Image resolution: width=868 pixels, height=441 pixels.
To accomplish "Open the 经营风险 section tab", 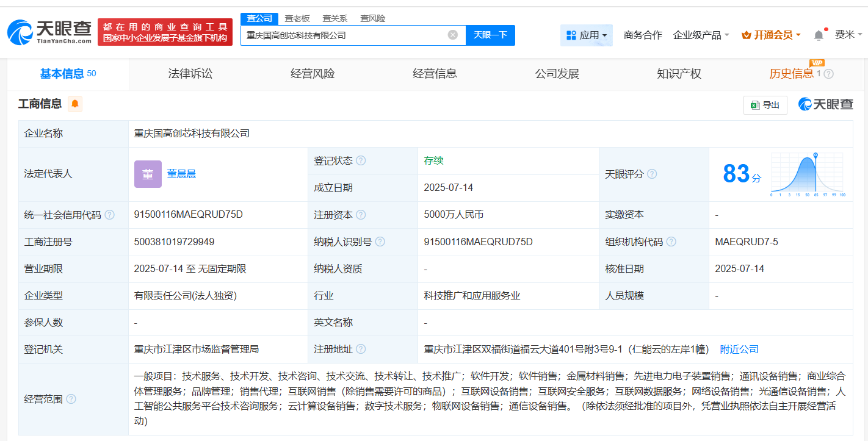I will (x=312, y=73).
